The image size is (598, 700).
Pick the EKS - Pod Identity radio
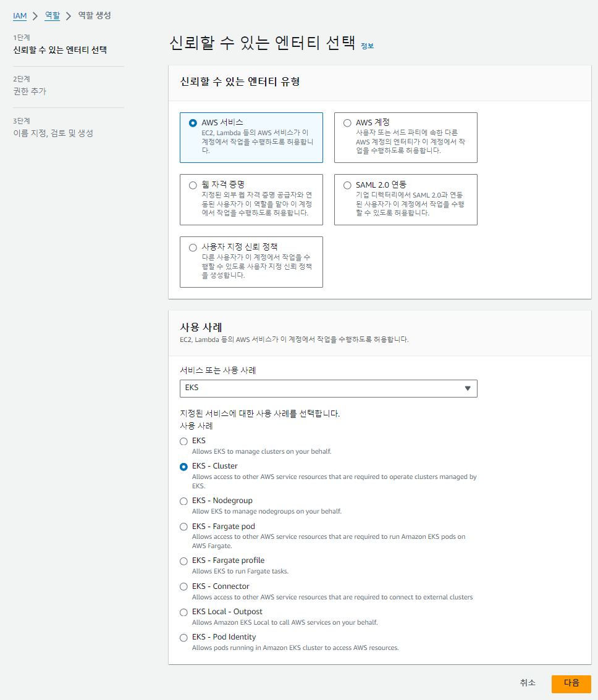(x=183, y=638)
